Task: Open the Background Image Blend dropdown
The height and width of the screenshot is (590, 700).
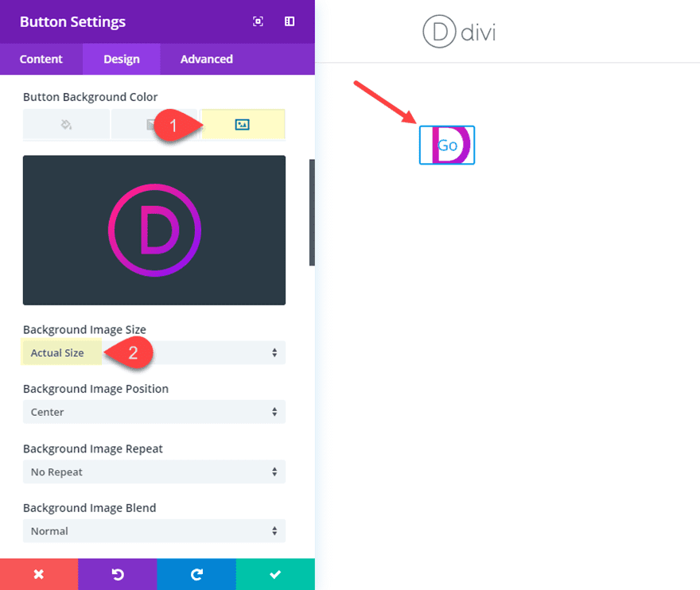Action: click(x=154, y=530)
